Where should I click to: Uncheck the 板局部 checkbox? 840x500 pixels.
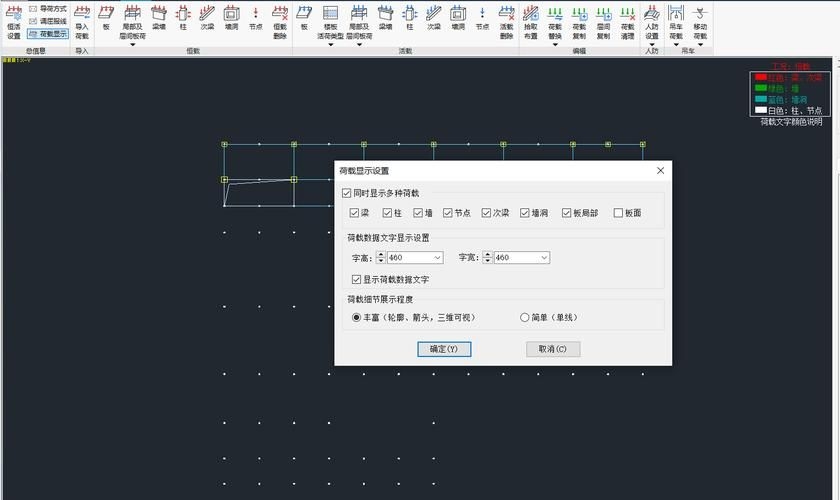coord(567,213)
